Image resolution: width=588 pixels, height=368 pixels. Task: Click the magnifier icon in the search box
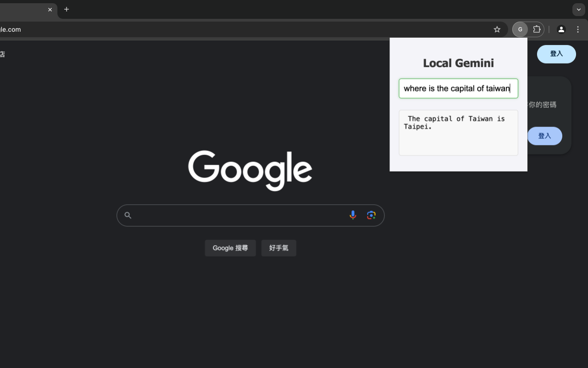coord(128,215)
